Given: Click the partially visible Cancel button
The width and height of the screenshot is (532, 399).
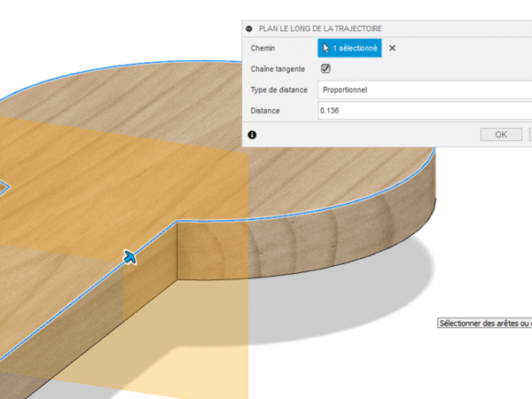Looking at the screenshot, I should tap(529, 135).
